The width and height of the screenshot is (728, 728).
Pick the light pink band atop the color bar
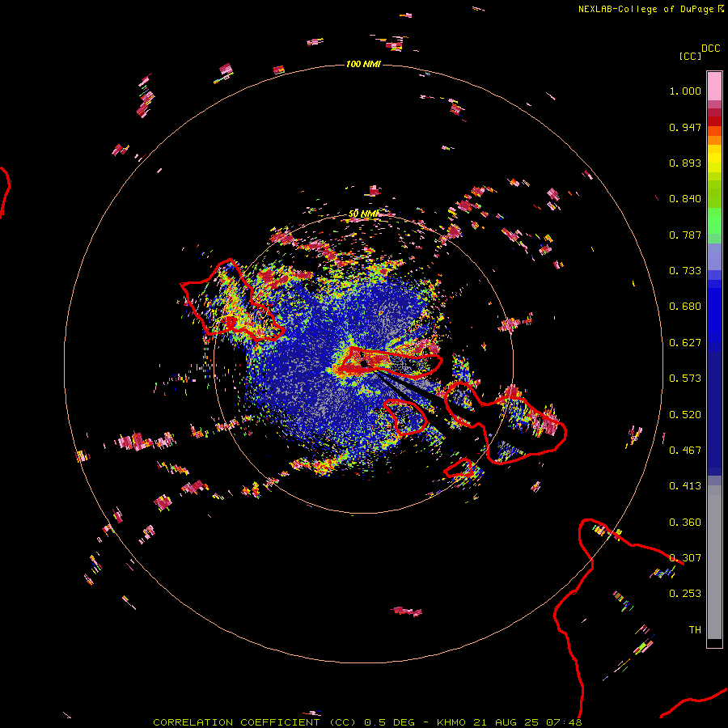click(x=714, y=86)
